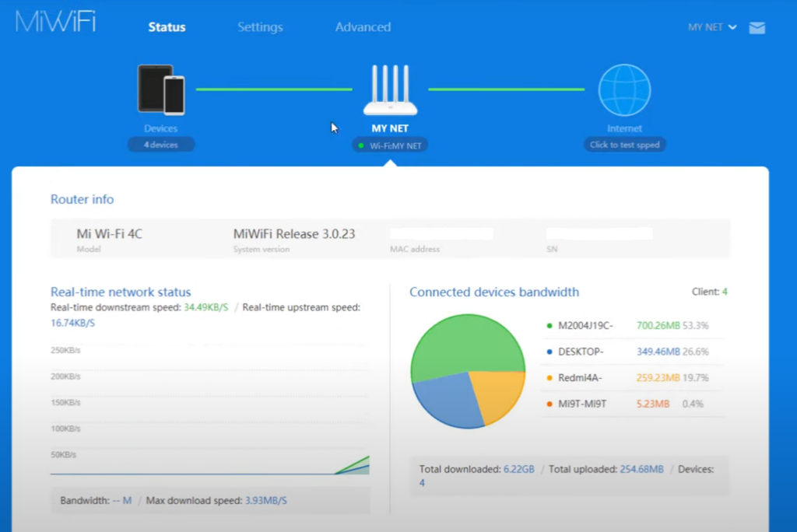The width and height of the screenshot is (797, 532).
Task: Go to the Advanced tab
Action: click(363, 27)
